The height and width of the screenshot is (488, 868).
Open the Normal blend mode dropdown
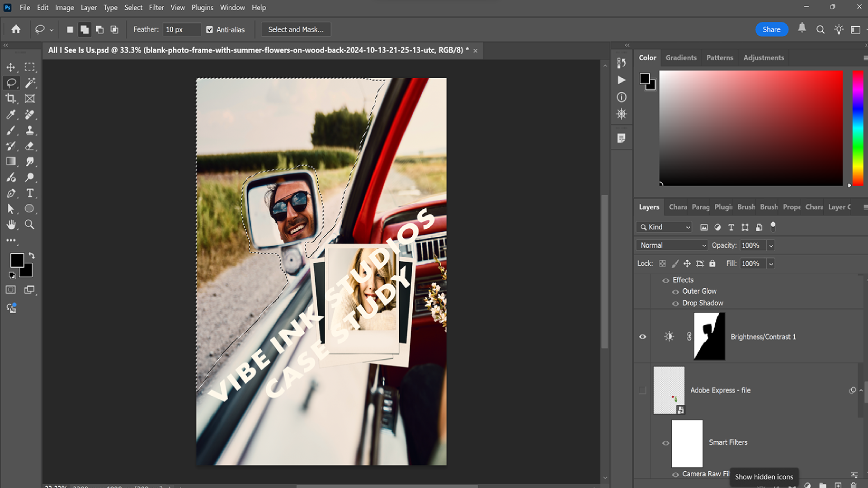[671, 245]
